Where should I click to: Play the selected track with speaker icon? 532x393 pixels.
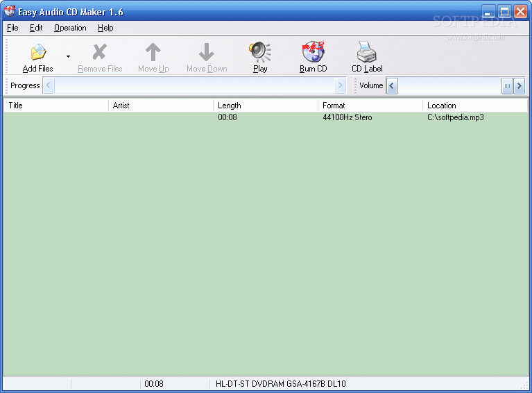260,52
